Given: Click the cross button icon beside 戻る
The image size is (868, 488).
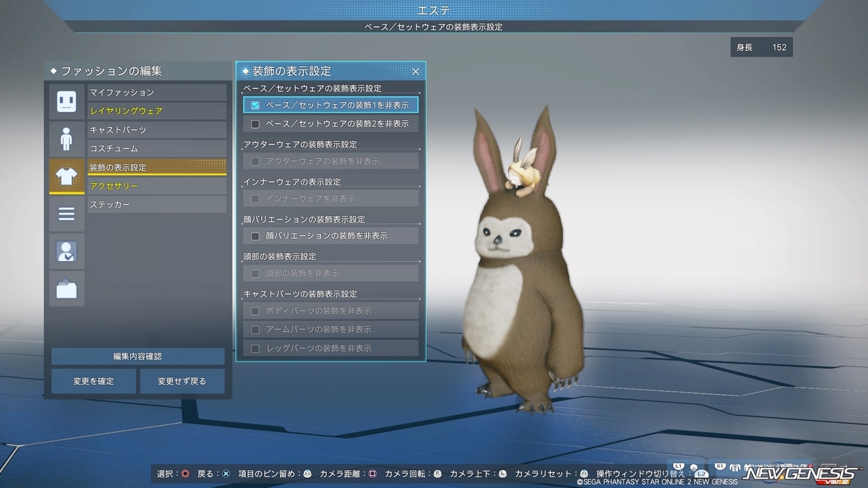Looking at the screenshot, I should coord(226,474).
